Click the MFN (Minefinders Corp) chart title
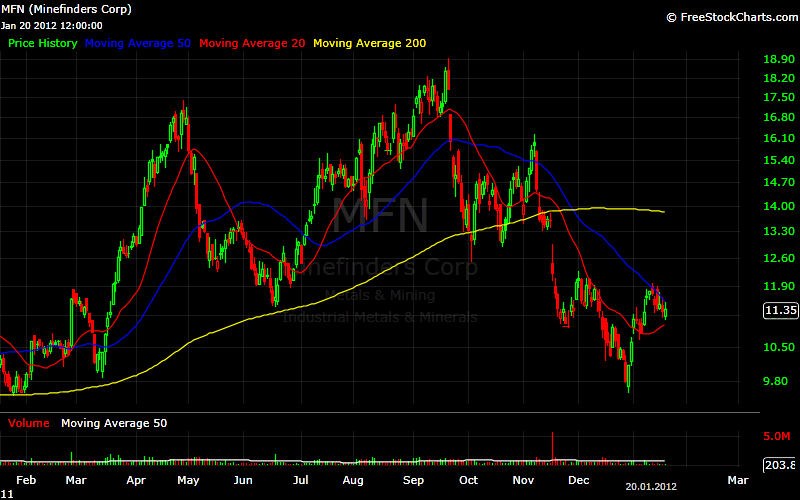Image resolution: width=800 pixels, height=500 pixels. click(x=66, y=9)
